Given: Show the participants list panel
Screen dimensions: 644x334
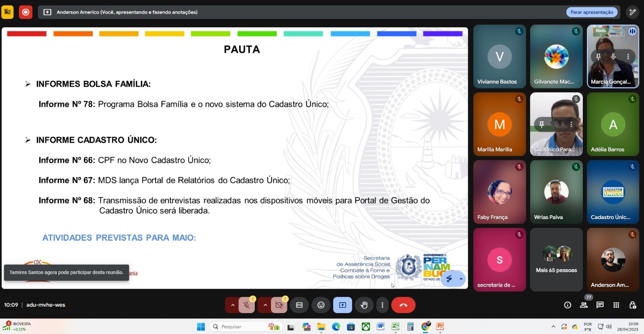Looking at the screenshot, I should (x=584, y=305).
